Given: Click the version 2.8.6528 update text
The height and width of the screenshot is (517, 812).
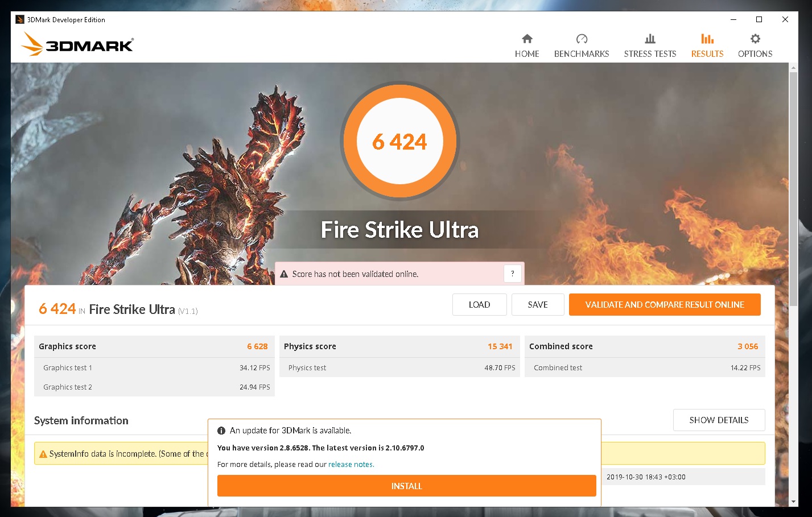Looking at the screenshot, I should pyautogui.click(x=321, y=448).
